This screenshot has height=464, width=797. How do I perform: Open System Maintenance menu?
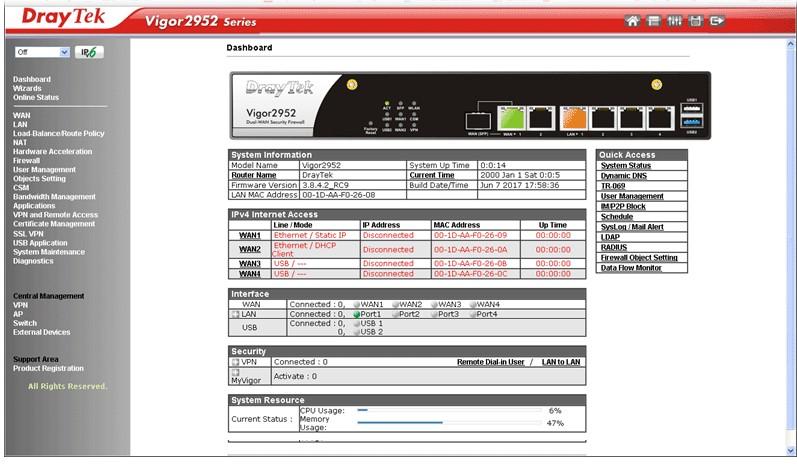click(49, 252)
